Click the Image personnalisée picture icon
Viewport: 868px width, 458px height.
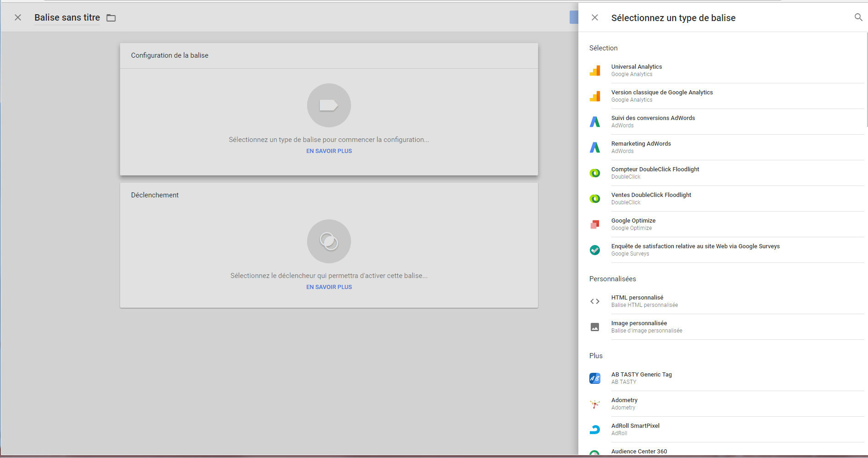[595, 327]
